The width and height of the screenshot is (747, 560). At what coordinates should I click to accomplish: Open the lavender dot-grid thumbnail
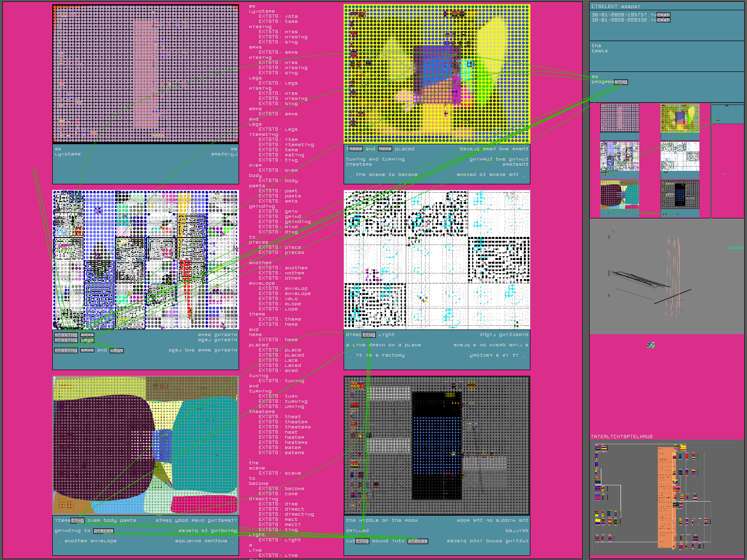[620, 118]
